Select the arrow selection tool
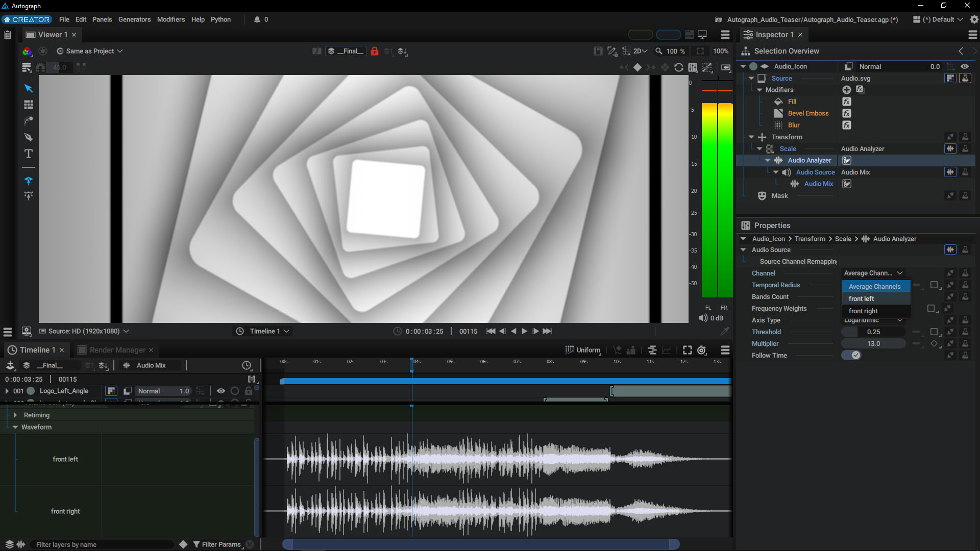This screenshot has width=980, height=551. tap(29, 88)
